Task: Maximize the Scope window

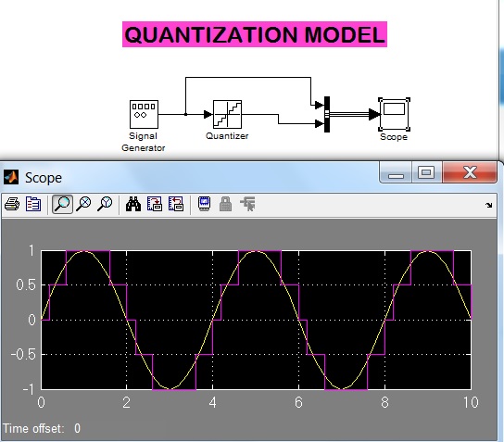Action: (x=426, y=172)
